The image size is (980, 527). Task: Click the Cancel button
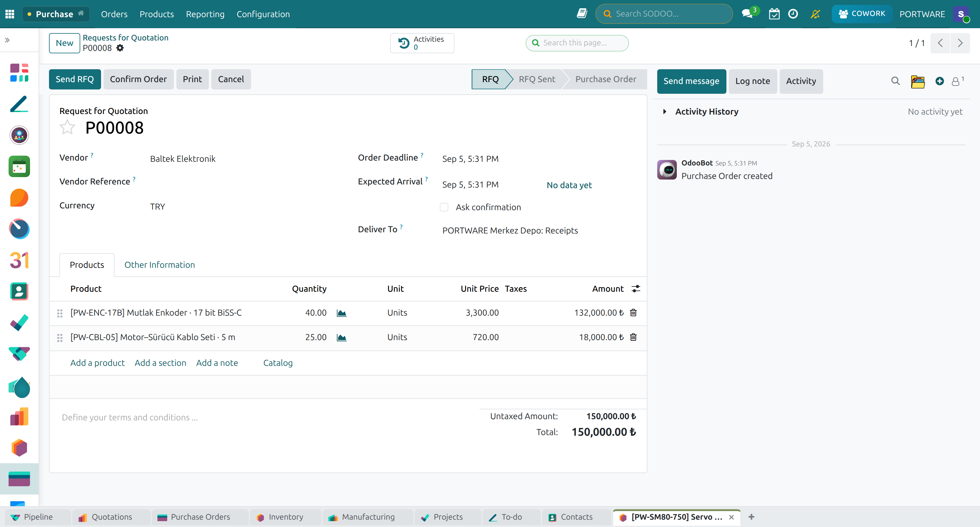click(x=231, y=79)
